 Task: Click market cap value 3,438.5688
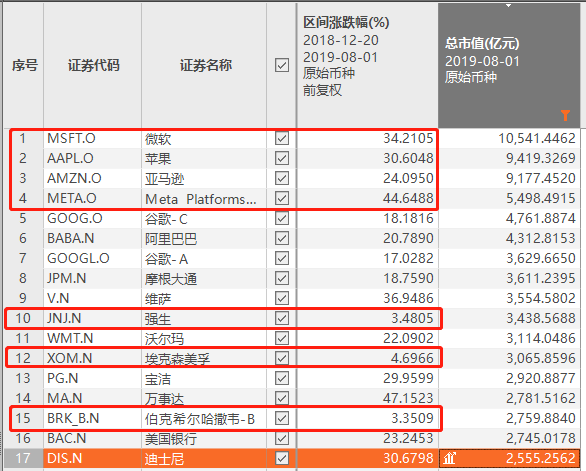tap(541, 318)
